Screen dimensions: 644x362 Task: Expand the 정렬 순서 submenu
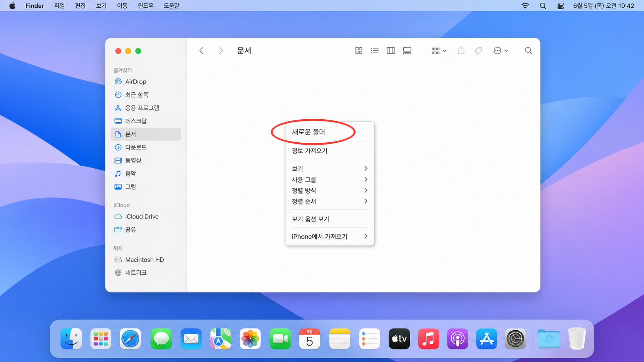pyautogui.click(x=329, y=202)
